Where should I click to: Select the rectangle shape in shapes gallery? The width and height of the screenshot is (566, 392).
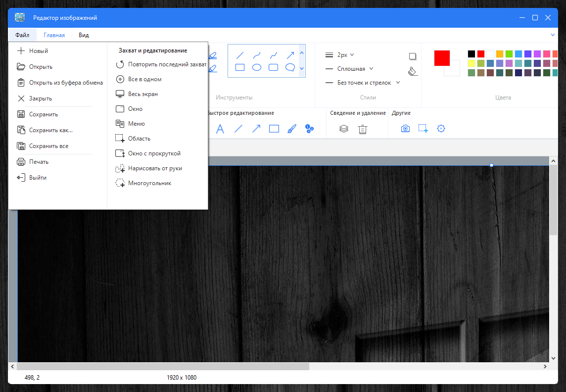239,67
